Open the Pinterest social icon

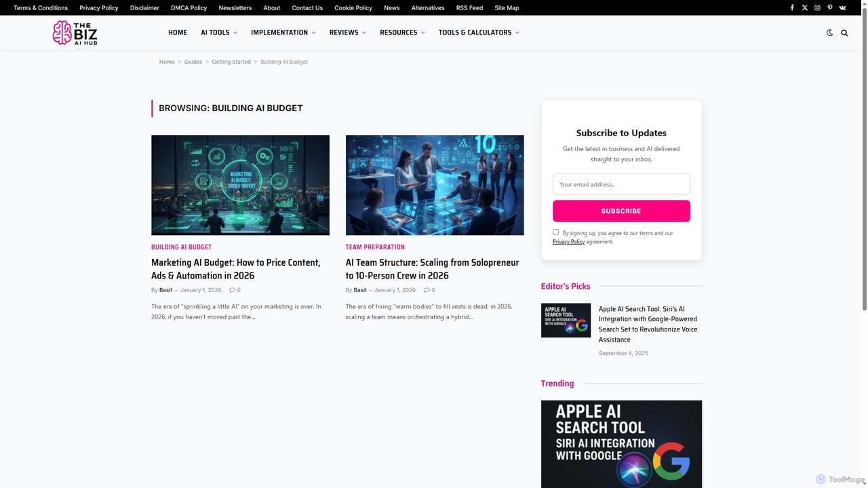click(829, 7)
